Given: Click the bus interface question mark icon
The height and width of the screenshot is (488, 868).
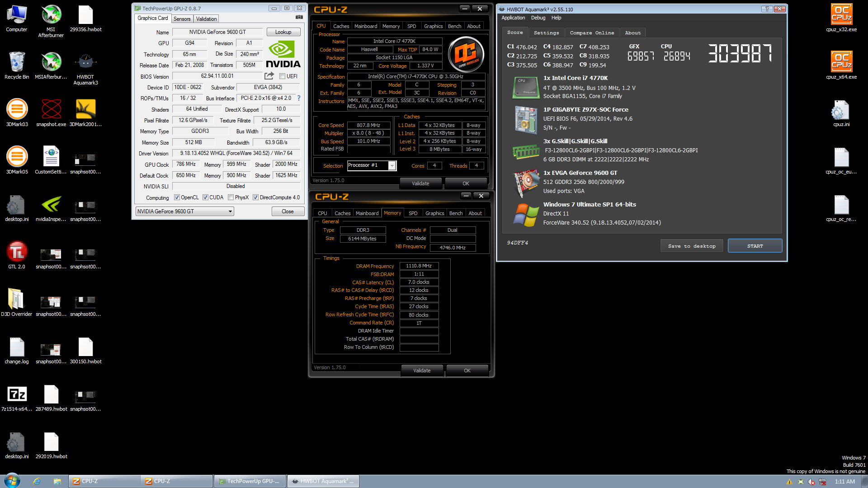Looking at the screenshot, I should coord(298,98).
